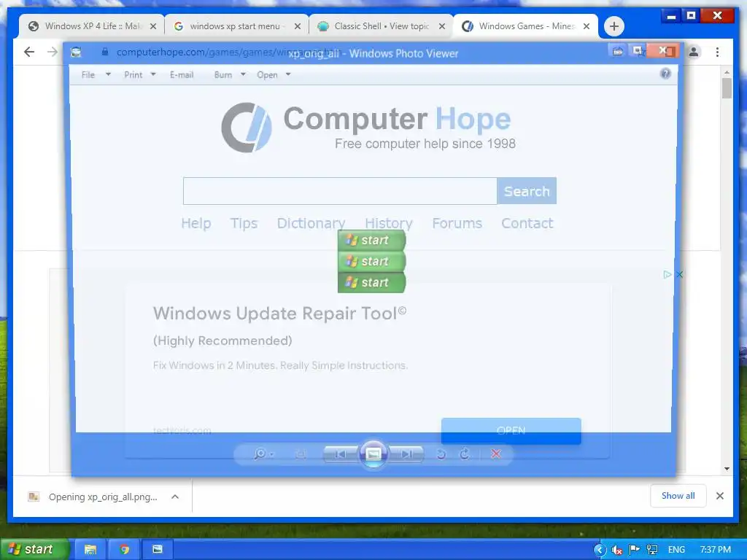Delete the image with the red X
747x560 pixels.
click(x=496, y=454)
